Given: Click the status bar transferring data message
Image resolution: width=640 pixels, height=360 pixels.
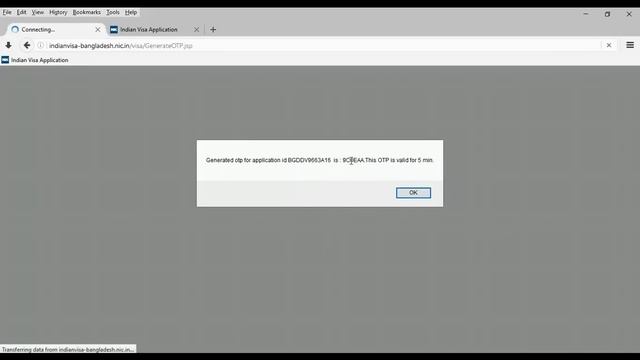Looking at the screenshot, I should 68,349.
